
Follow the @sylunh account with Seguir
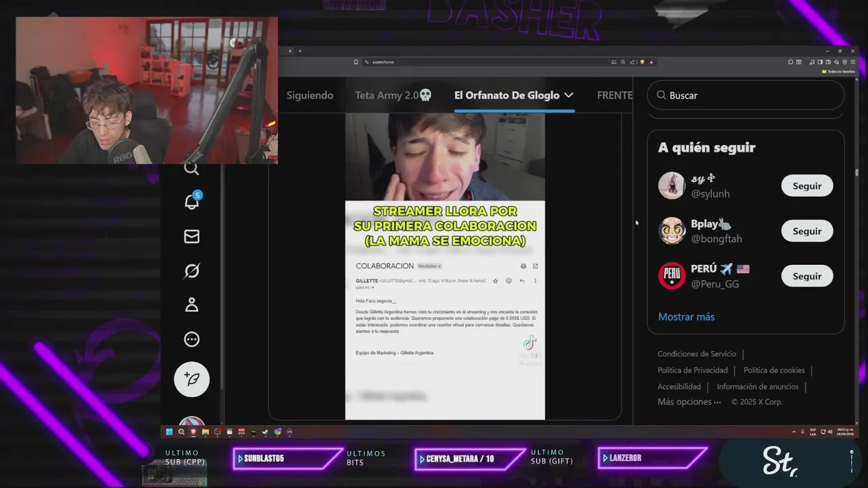point(807,186)
